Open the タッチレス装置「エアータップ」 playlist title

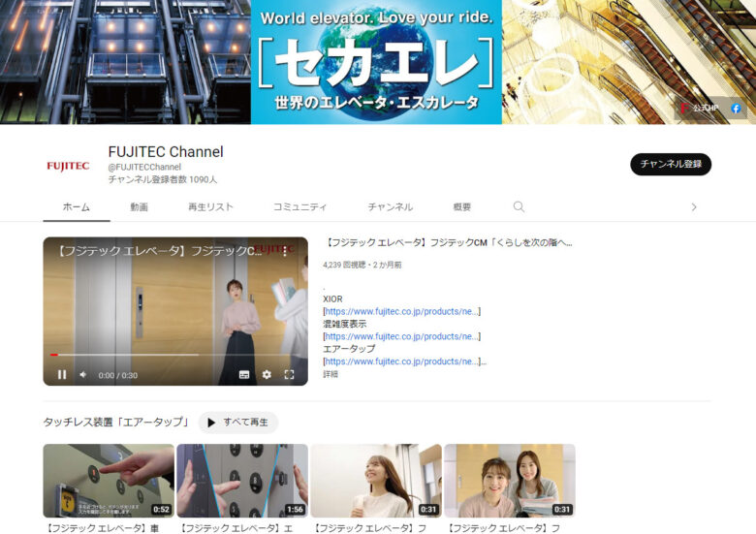click(x=115, y=423)
